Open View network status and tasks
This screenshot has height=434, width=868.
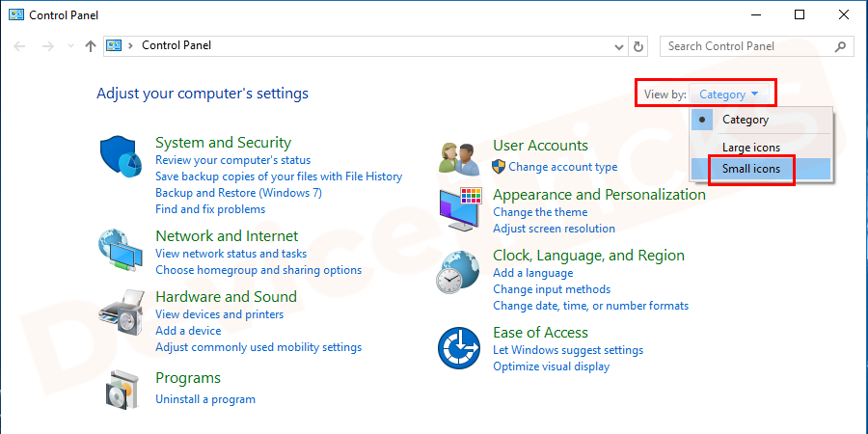coord(231,254)
